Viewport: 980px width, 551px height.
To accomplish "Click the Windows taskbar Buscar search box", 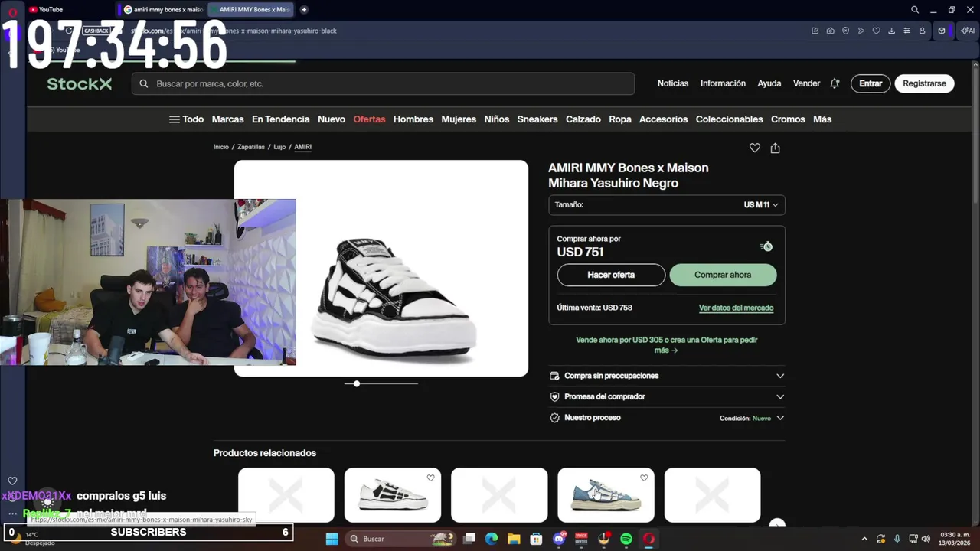I will 399,539.
